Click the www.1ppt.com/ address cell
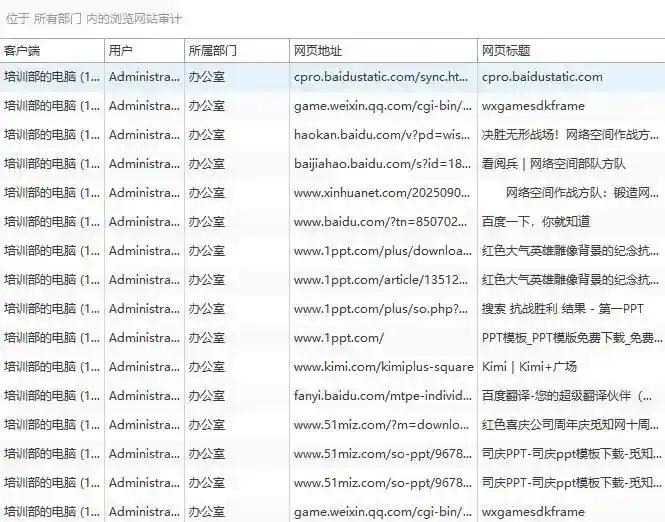Viewport: 665px width, 522px height. pyautogui.click(x=338, y=338)
